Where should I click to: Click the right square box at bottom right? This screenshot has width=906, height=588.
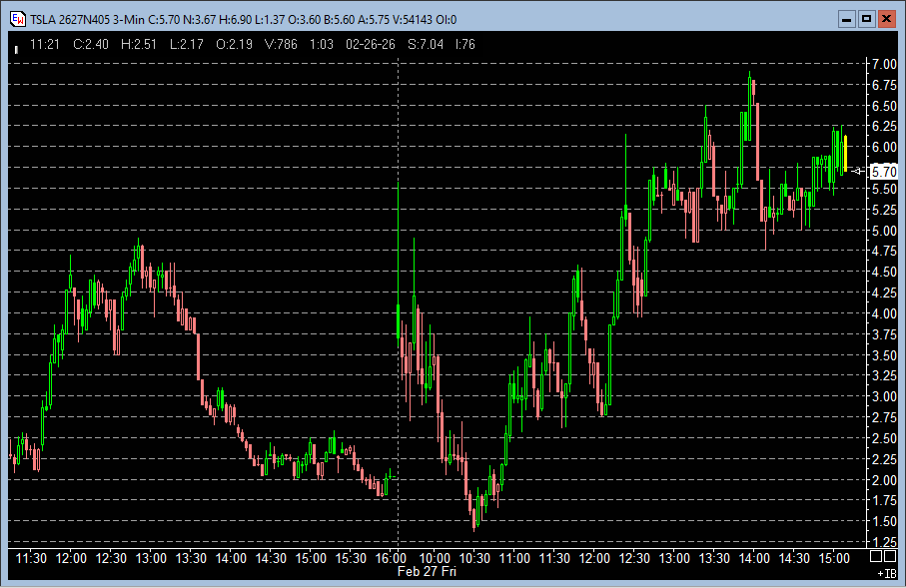(890, 556)
